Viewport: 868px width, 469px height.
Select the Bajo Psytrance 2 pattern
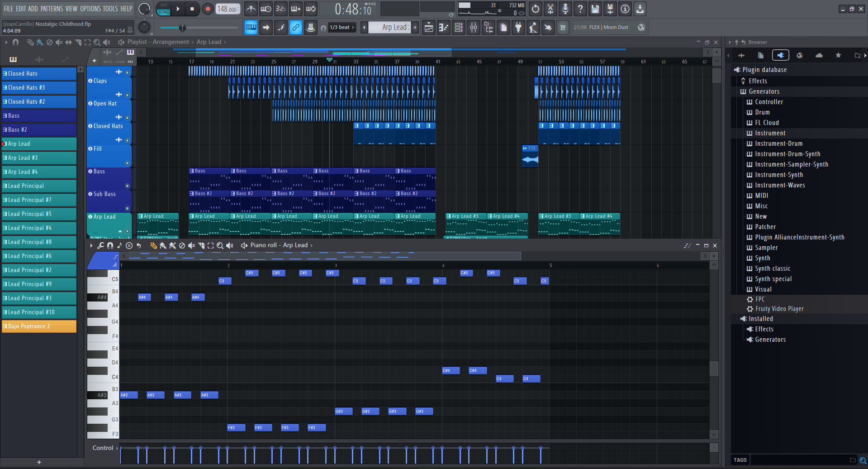coord(39,326)
